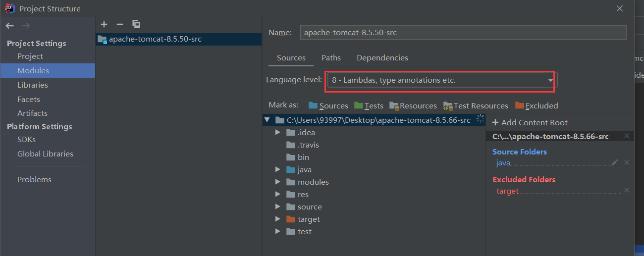The image size is (644, 256).
Task: Select apache-tomcat-8.5.50-src in module list
Action: click(178, 39)
